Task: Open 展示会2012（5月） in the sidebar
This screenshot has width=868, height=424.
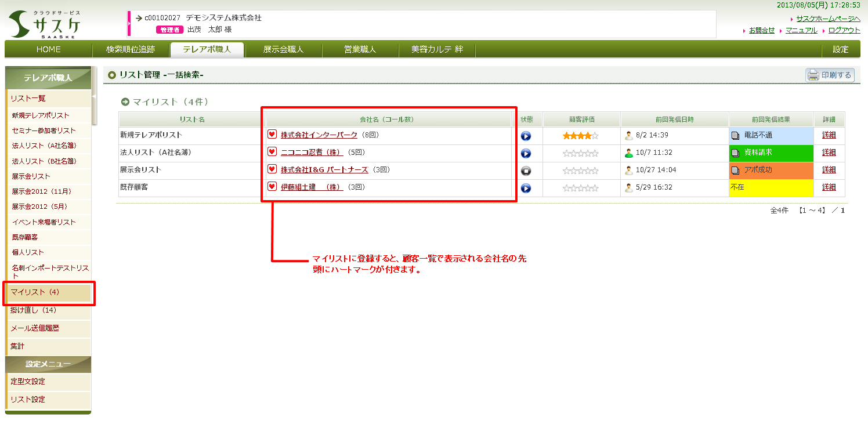Action: pos(49,206)
